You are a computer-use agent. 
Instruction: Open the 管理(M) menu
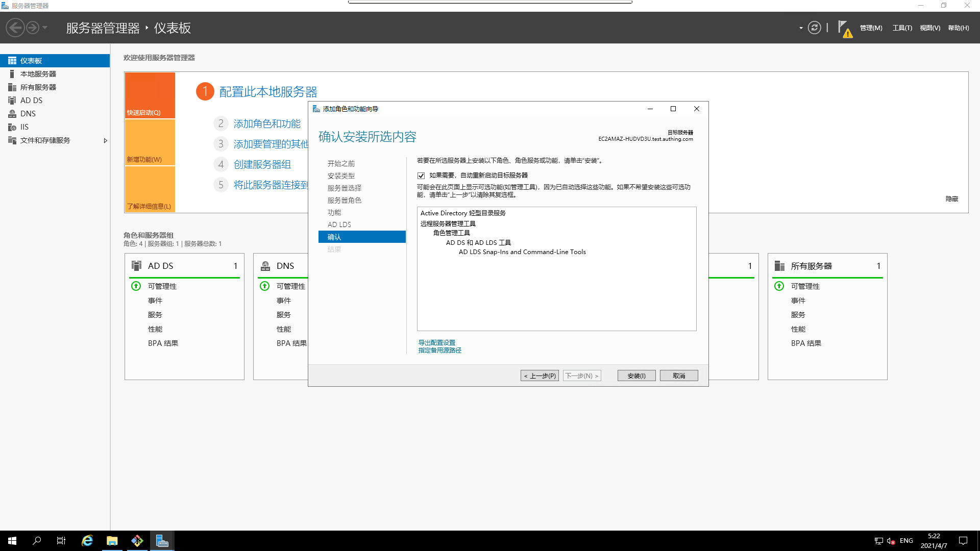pyautogui.click(x=871, y=28)
